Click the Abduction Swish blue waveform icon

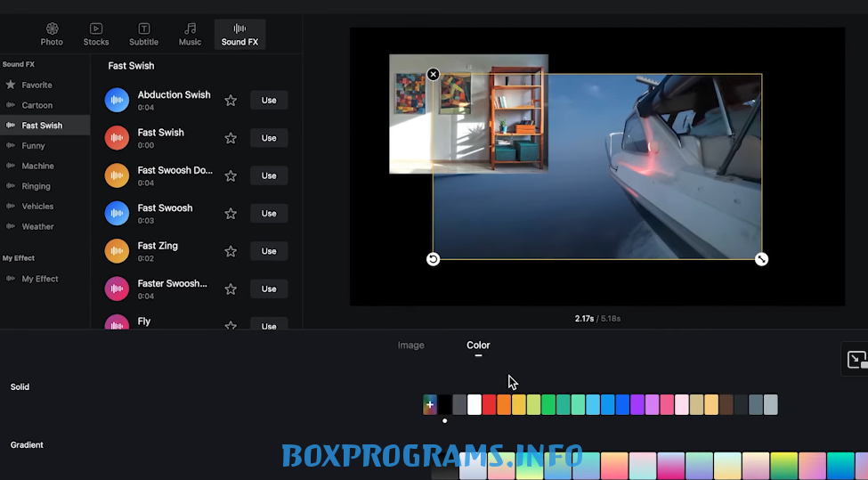tap(117, 101)
